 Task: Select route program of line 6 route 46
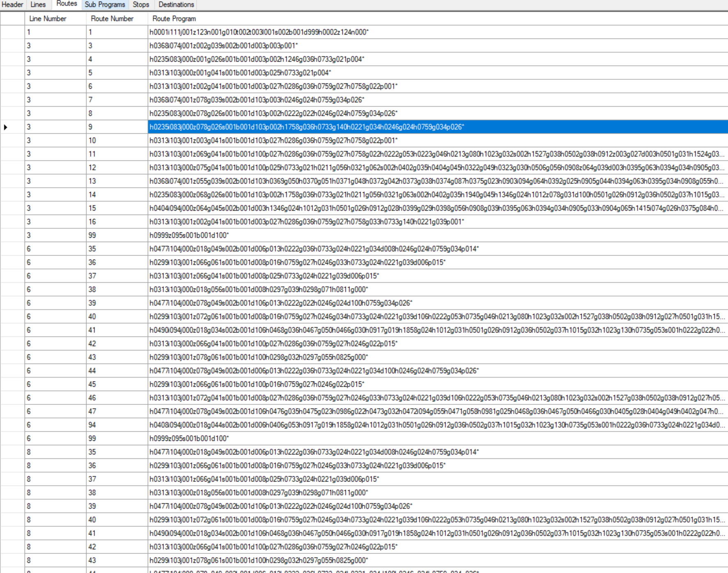click(438, 398)
